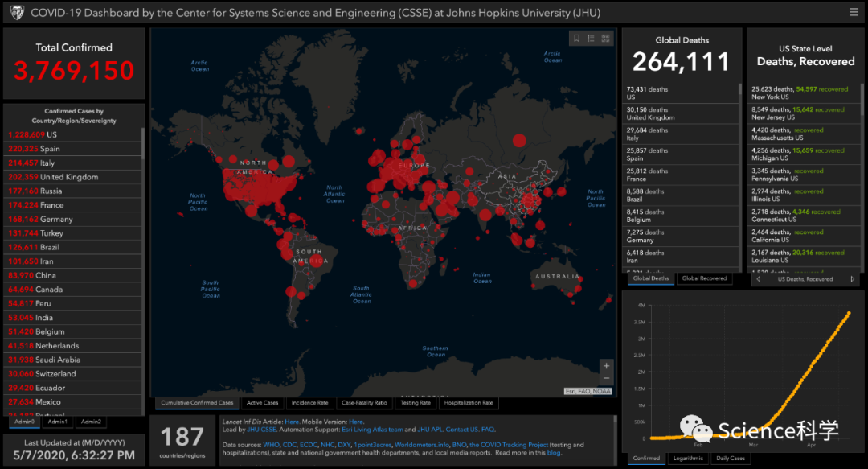Select Russia in confirmed cases list
The image size is (868, 469).
tap(72, 191)
